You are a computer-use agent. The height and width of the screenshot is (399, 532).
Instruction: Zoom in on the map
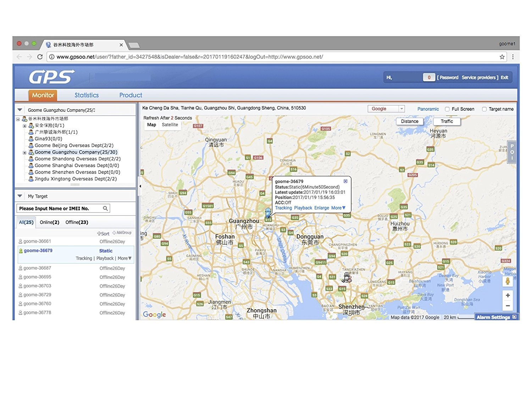point(508,295)
